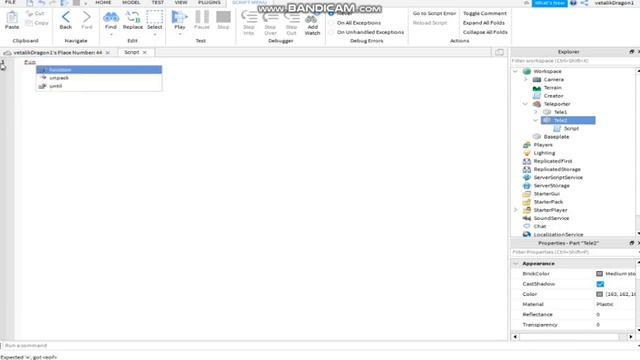Click the Stop test button
The height and width of the screenshot is (360, 640).
[x=223, y=20]
